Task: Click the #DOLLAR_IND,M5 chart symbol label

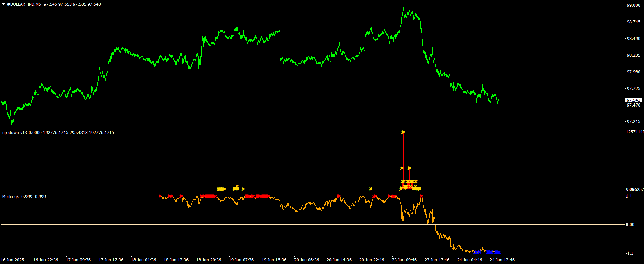Action: tap(24, 4)
